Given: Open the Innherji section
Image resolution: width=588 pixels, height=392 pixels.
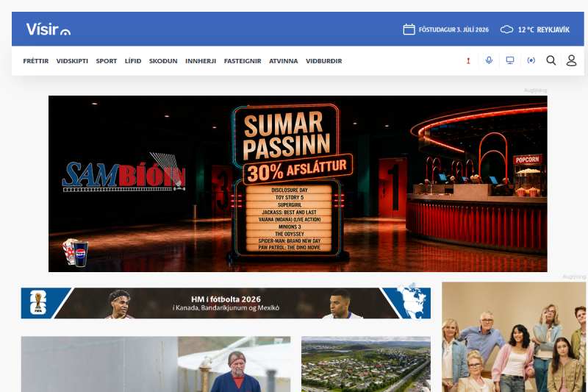Looking at the screenshot, I should [201, 61].
